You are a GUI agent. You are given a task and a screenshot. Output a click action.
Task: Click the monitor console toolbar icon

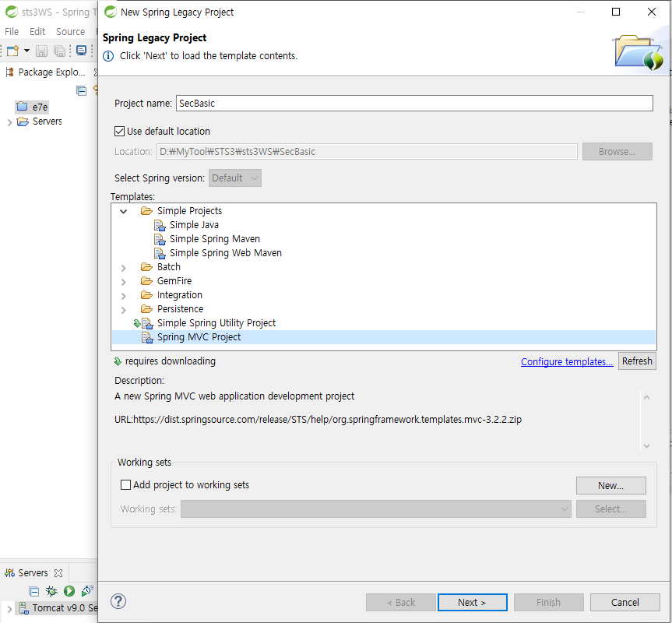(x=81, y=51)
